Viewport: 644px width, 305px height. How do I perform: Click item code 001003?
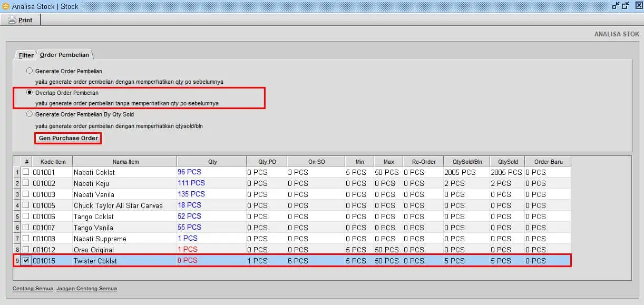44,194
